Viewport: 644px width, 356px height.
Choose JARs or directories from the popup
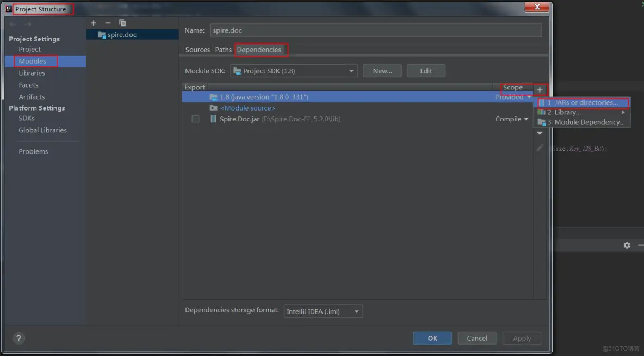pyautogui.click(x=583, y=102)
